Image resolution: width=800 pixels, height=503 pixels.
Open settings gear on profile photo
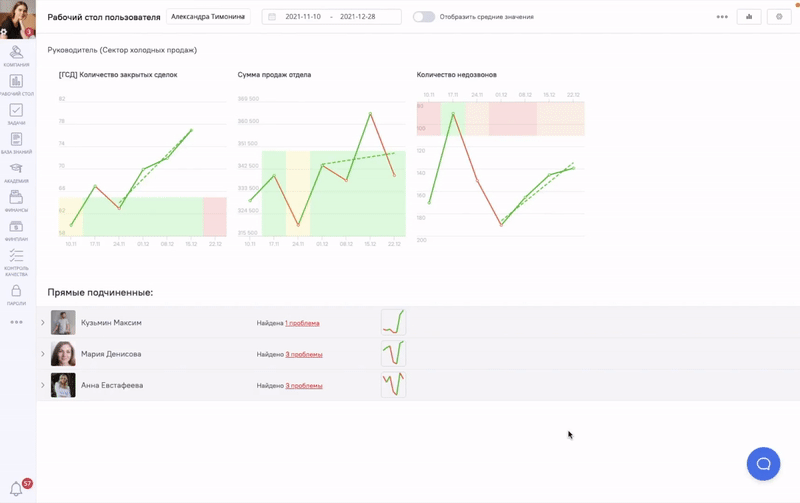(x=4, y=32)
